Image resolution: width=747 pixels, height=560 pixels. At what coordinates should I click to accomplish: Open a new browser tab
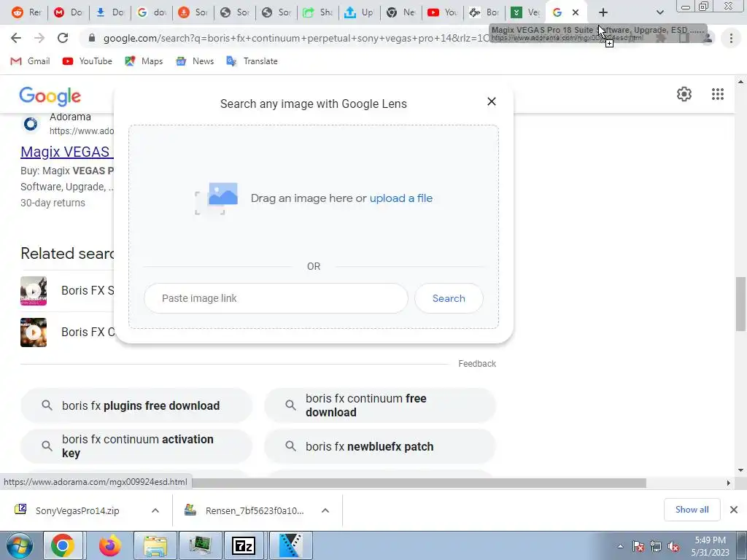(603, 12)
